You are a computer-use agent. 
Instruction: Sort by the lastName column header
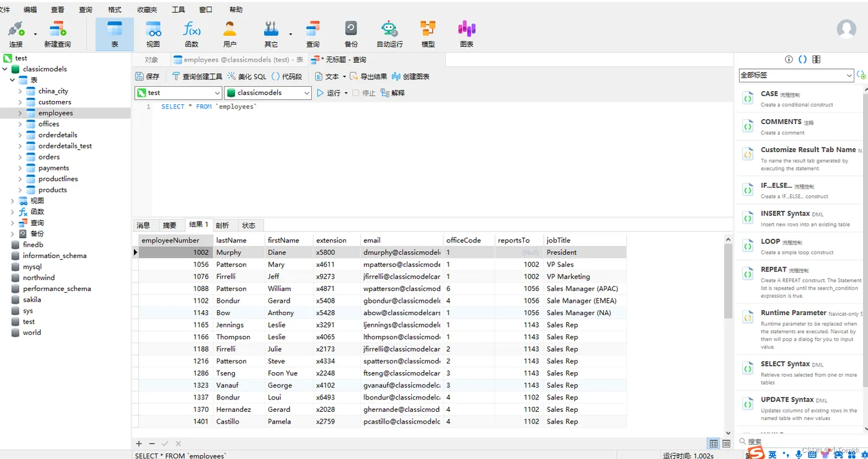(x=239, y=240)
